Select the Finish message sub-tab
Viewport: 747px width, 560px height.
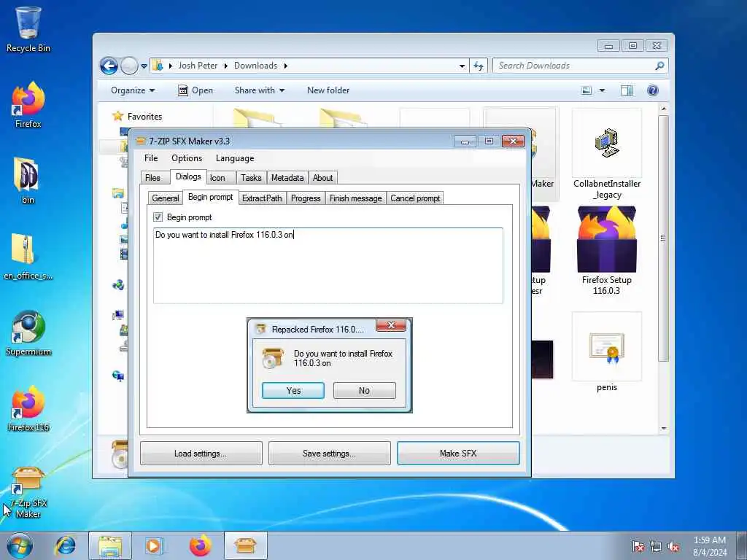[356, 198]
